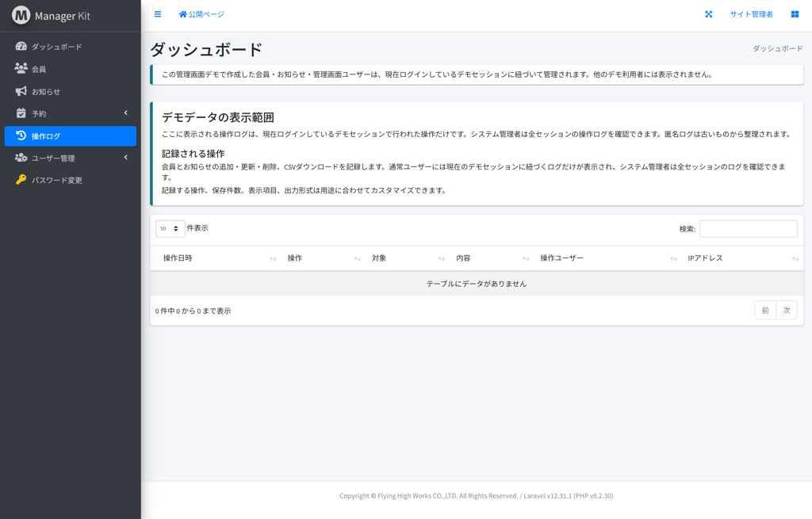Screen dimensions: 812x519
Task: Open 会員 menu item
Action: click(71, 69)
